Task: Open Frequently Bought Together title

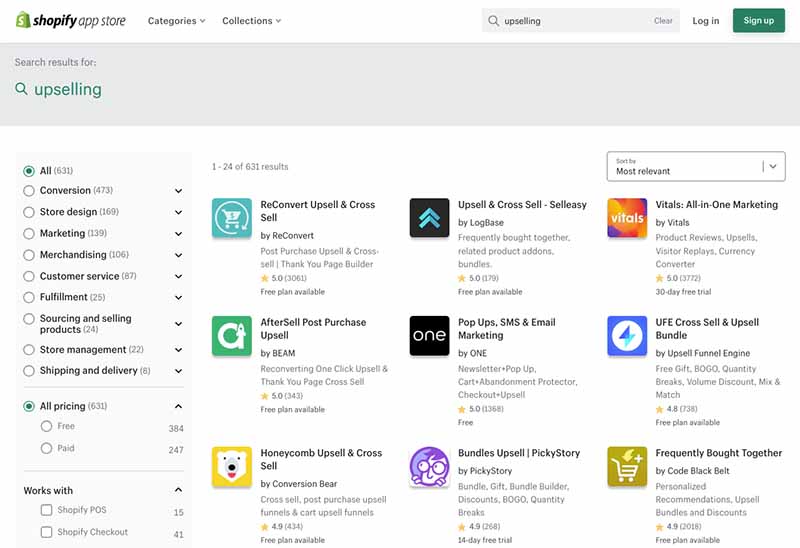Action: click(x=718, y=453)
